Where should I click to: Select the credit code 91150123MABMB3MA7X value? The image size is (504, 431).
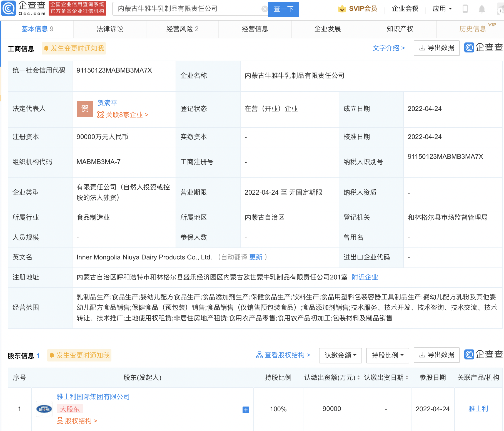[114, 70]
